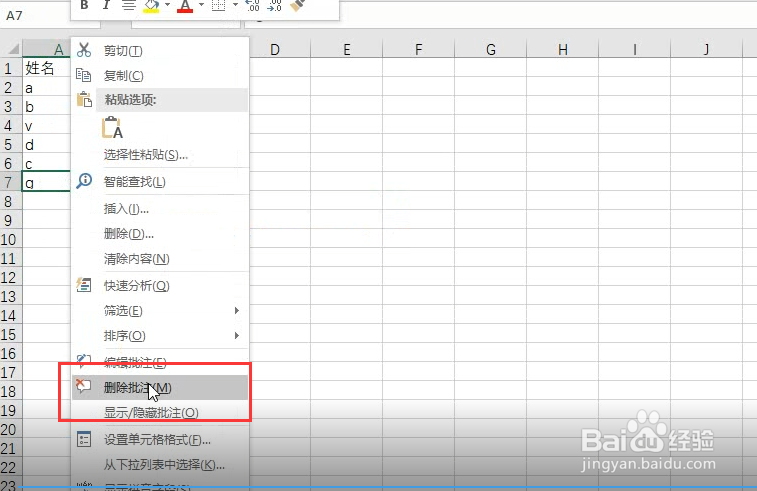Open the fill color dropdown arrow

point(168,5)
